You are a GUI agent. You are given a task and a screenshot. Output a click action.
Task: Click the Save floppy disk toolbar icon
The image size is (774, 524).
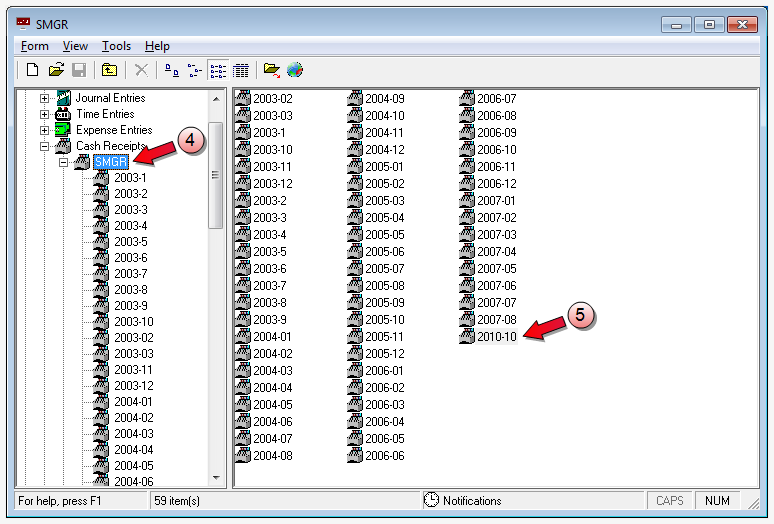pyautogui.click(x=79, y=70)
